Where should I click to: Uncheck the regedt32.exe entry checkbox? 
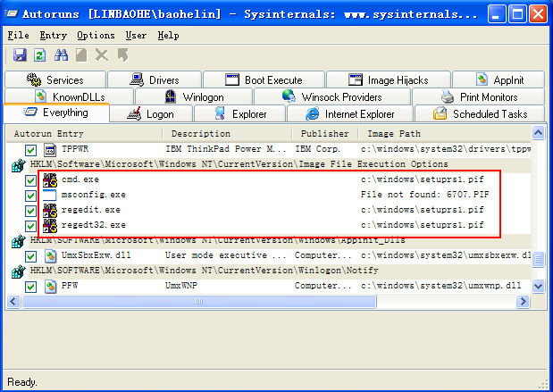click(x=30, y=226)
